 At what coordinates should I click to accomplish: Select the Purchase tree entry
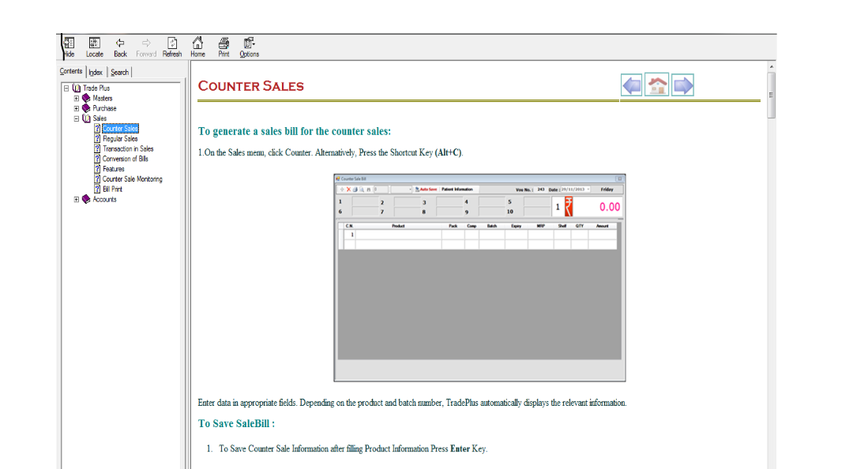(104, 108)
